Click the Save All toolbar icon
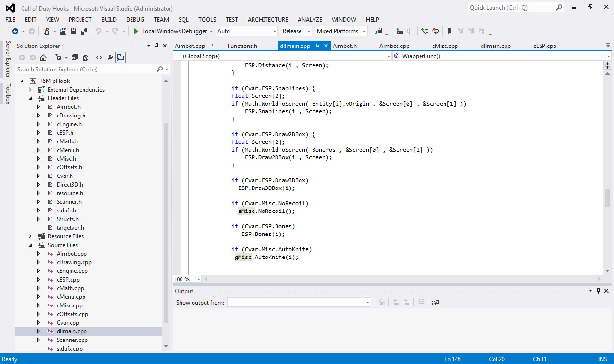Image resolution: width=614 pixels, height=364 pixels. tap(84, 31)
